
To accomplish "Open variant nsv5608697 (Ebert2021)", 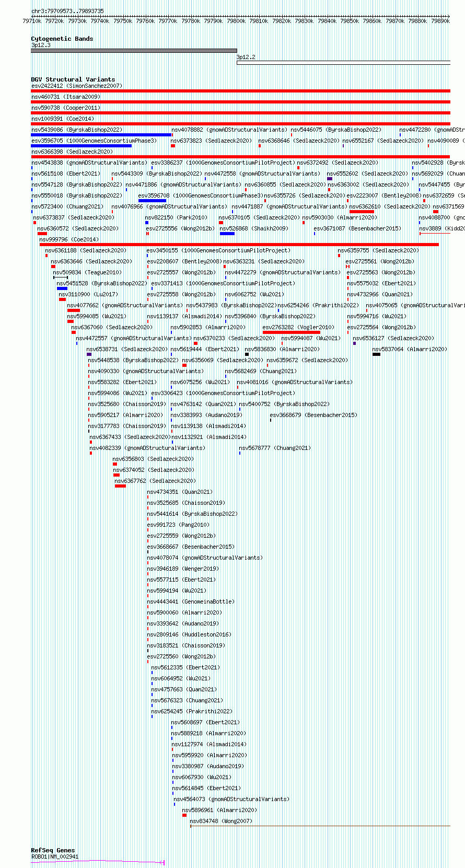I will point(205,722).
